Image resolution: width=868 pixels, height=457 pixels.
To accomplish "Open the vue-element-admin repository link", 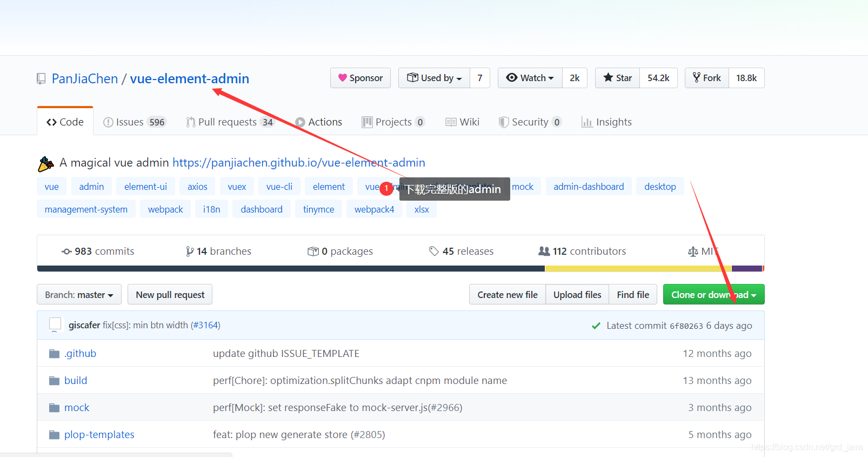I will click(190, 79).
